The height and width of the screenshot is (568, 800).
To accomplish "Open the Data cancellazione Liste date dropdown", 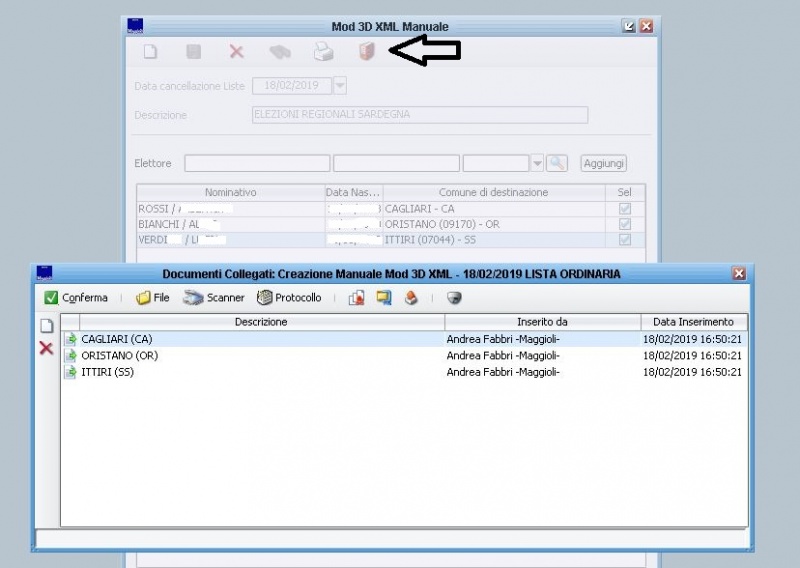I will (x=340, y=85).
